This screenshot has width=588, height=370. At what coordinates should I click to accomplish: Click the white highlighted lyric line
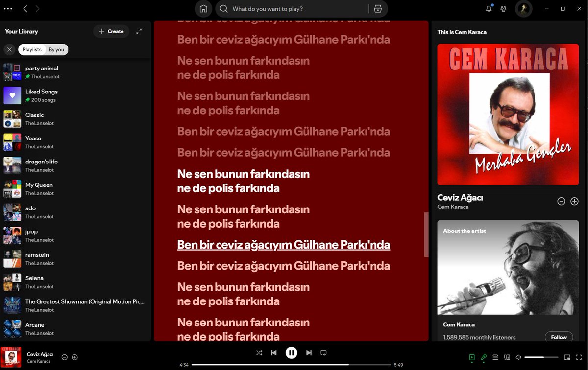click(244, 181)
